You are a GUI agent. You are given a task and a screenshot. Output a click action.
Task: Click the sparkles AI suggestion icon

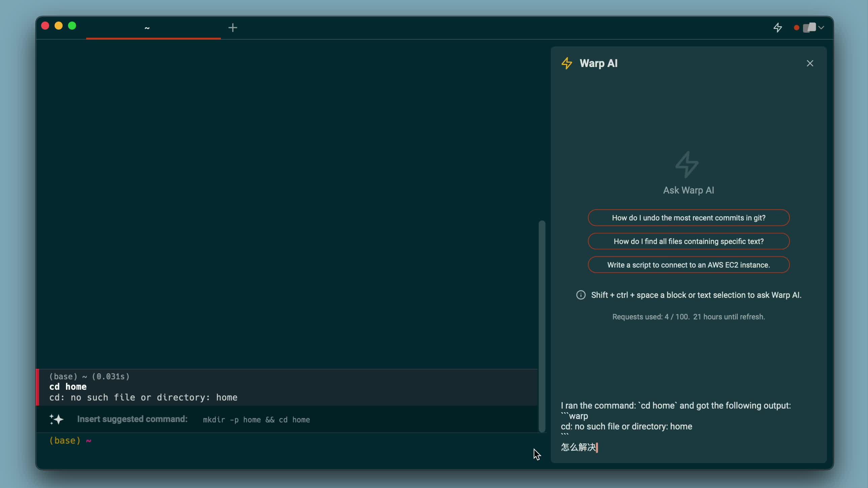(57, 419)
